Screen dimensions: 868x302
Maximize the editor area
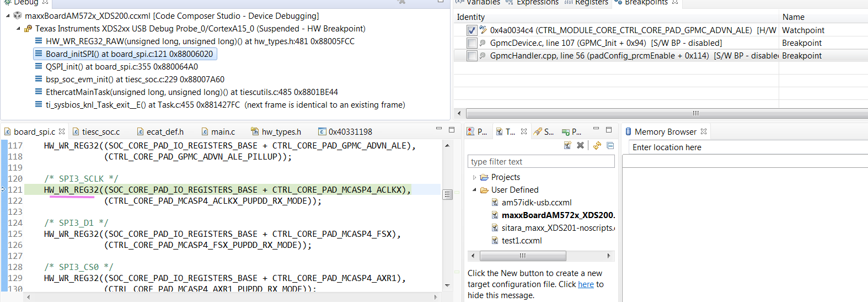click(x=452, y=129)
